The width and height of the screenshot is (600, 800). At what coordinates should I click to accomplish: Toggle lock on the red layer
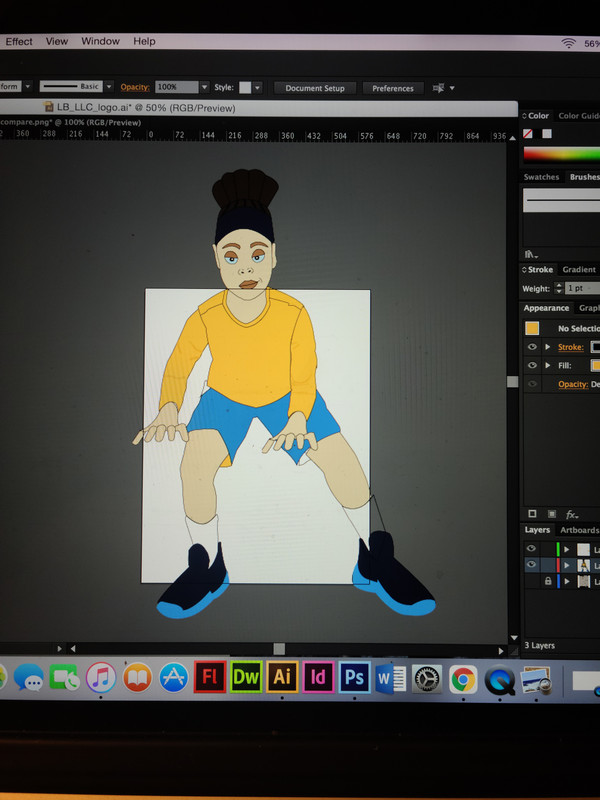547,565
